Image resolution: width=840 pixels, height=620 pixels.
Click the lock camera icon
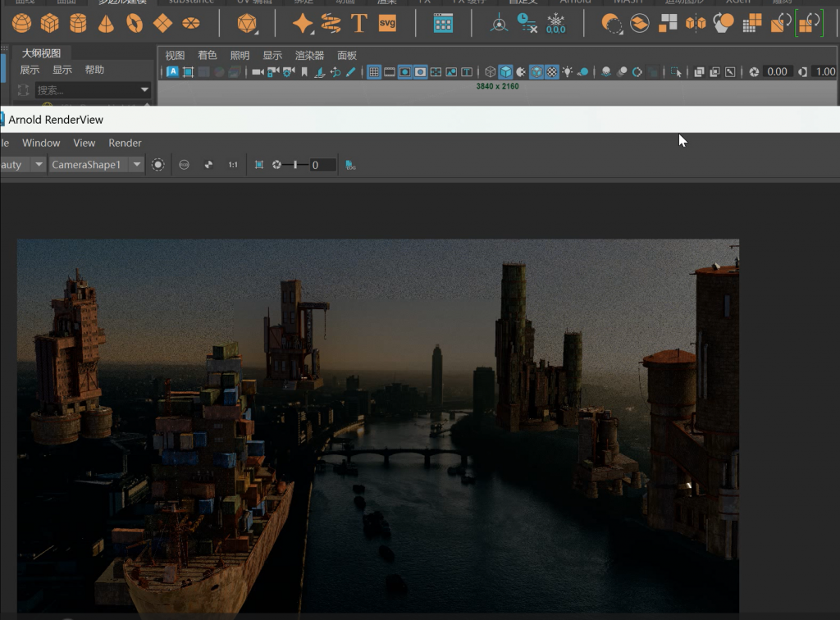click(273, 71)
